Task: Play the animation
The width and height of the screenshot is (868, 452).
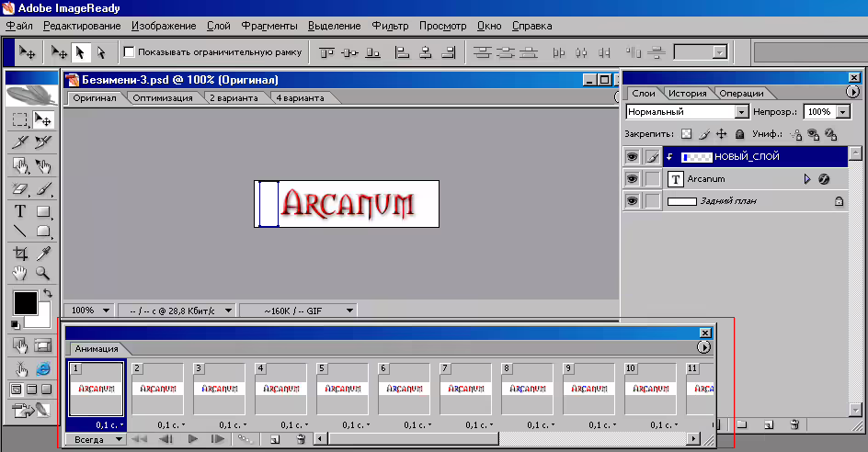Action: point(193,439)
